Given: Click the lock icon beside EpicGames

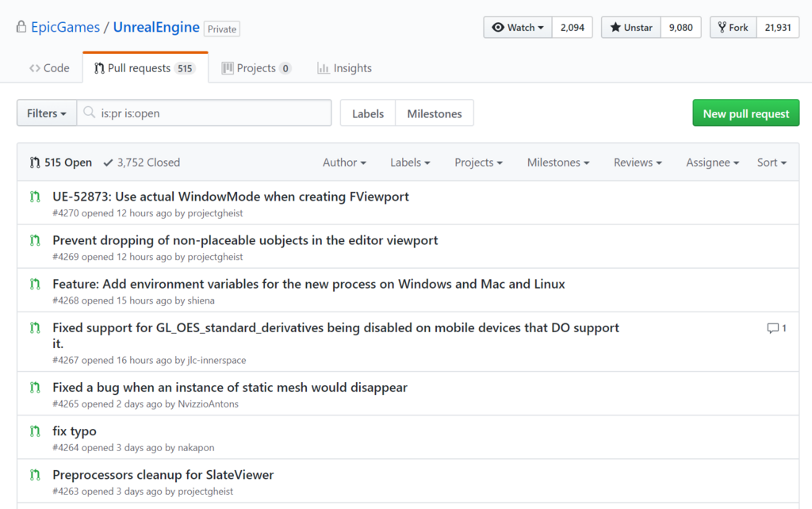Looking at the screenshot, I should pos(21,28).
